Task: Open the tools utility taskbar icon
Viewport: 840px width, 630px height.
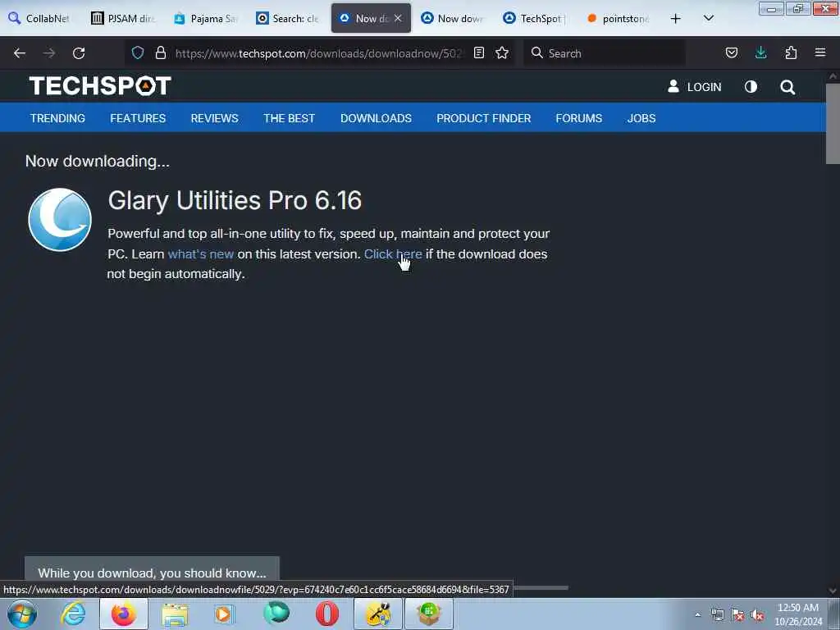Action: (377, 614)
